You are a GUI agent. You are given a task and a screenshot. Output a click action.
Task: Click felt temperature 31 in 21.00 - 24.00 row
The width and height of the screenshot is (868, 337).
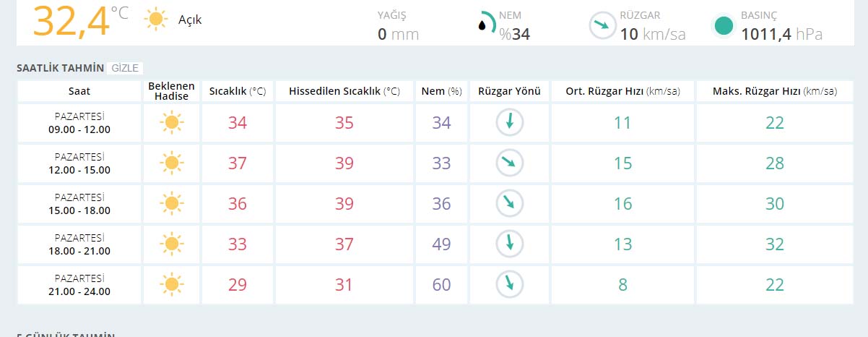344,285
